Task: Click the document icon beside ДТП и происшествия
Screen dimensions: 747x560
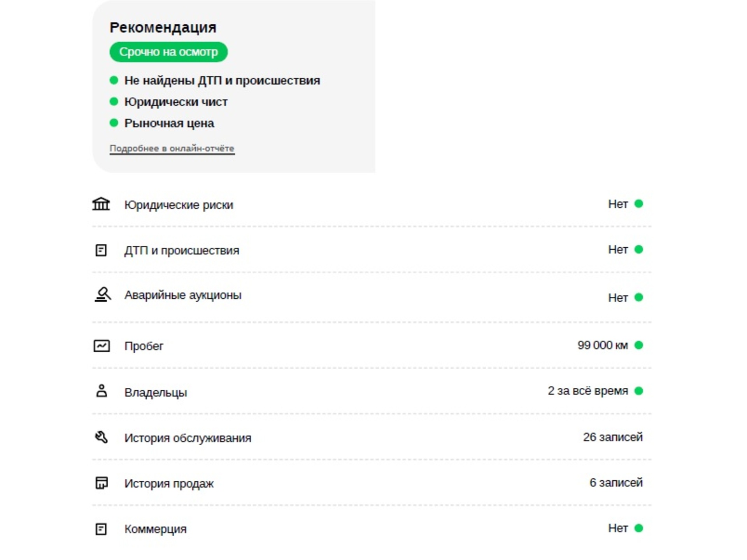Action: coord(101,250)
